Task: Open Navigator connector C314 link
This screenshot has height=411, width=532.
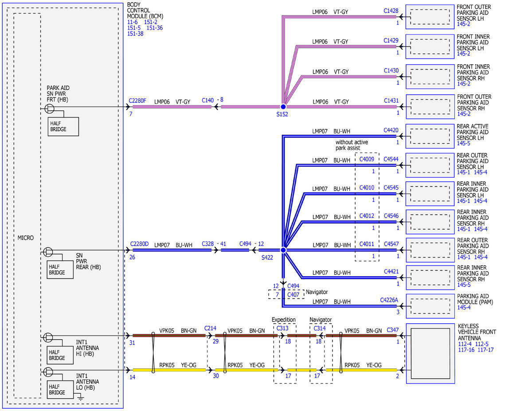Action: click(319, 329)
